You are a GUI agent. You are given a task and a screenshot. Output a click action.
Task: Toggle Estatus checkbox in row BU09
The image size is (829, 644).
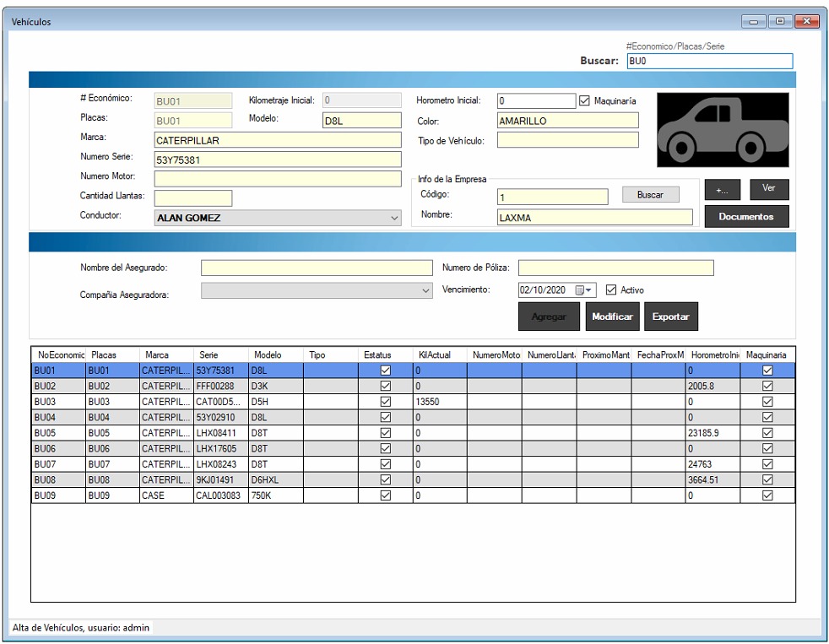click(386, 495)
